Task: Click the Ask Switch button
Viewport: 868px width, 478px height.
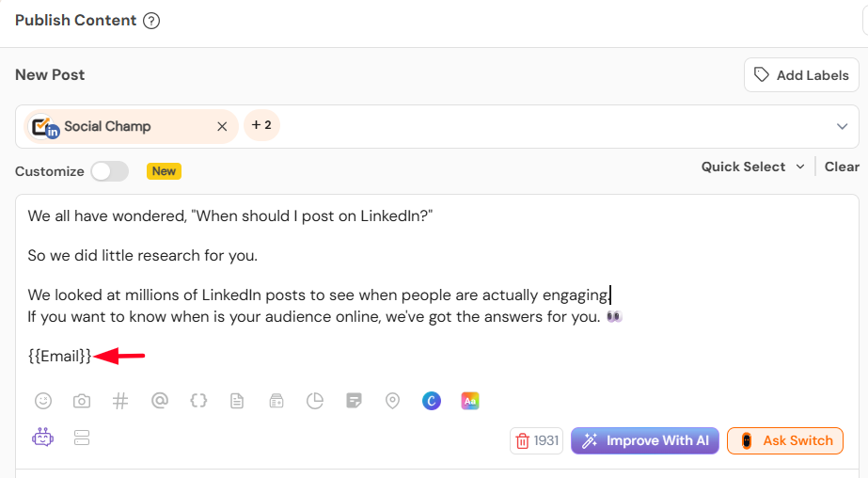Action: pyautogui.click(x=785, y=440)
